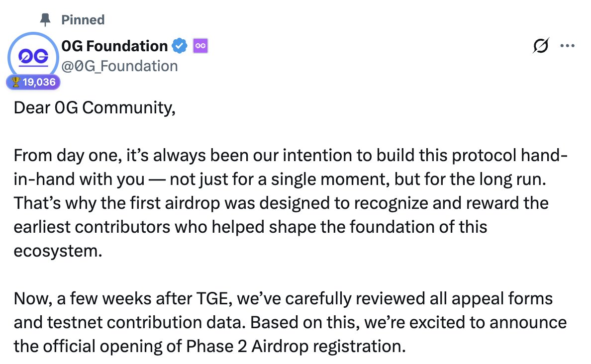Click the Grok slashed-circle icon
Image resolution: width=591 pixels, height=364 pixels.
pyautogui.click(x=541, y=46)
